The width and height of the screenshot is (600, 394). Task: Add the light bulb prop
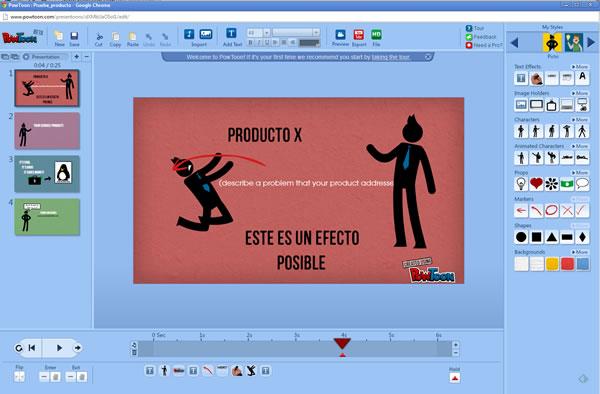tap(521, 184)
